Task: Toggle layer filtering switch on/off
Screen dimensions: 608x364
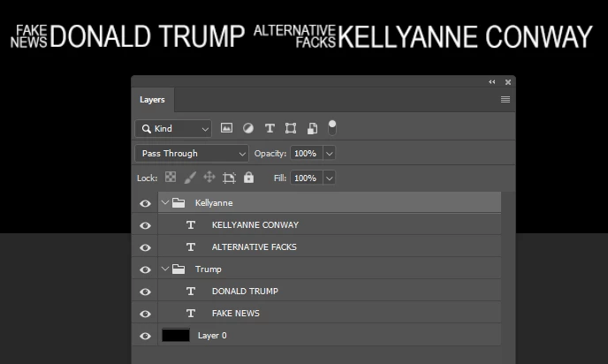Action: (x=332, y=128)
